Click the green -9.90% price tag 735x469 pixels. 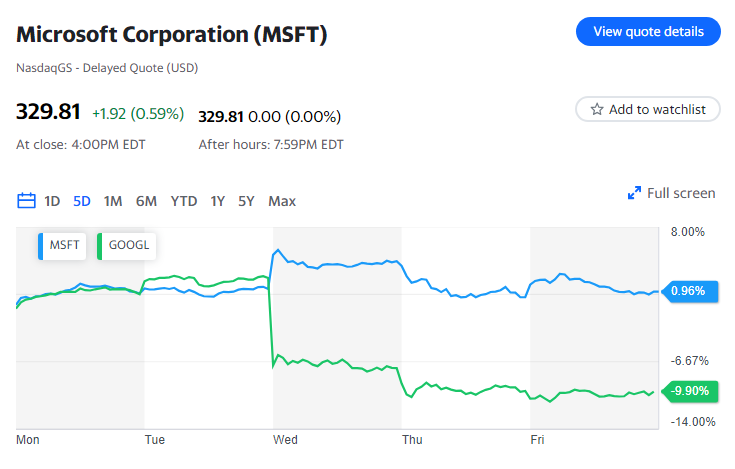click(687, 390)
